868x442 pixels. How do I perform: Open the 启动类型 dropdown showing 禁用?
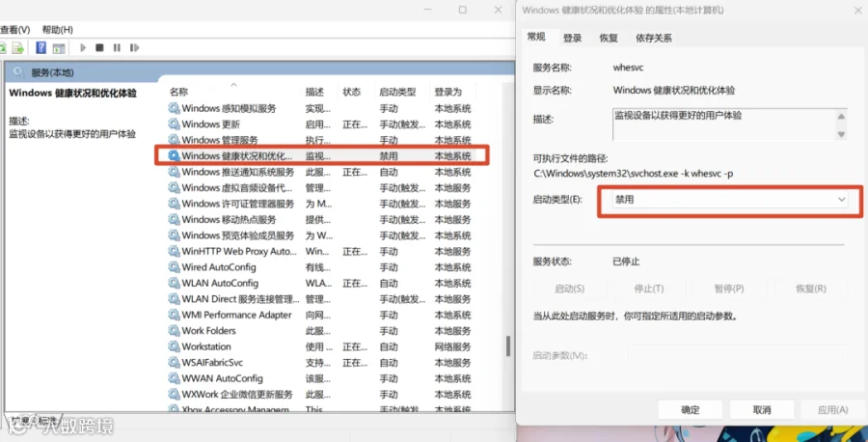tap(730, 200)
